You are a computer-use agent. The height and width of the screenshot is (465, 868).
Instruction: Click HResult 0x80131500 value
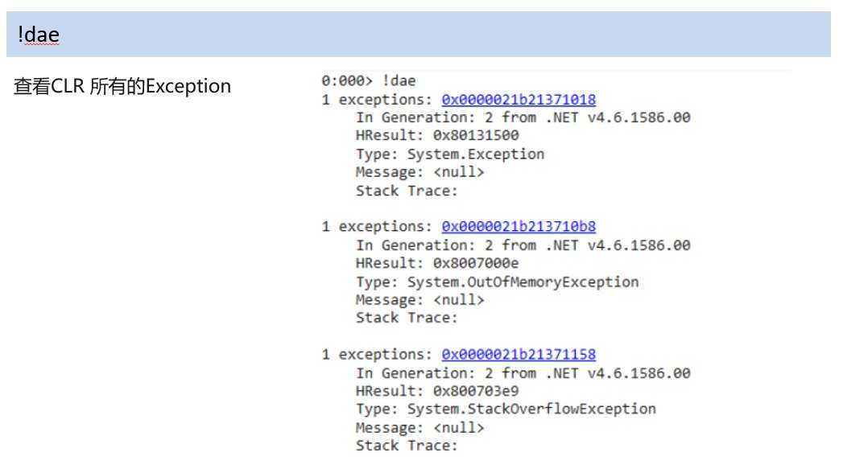pos(476,135)
